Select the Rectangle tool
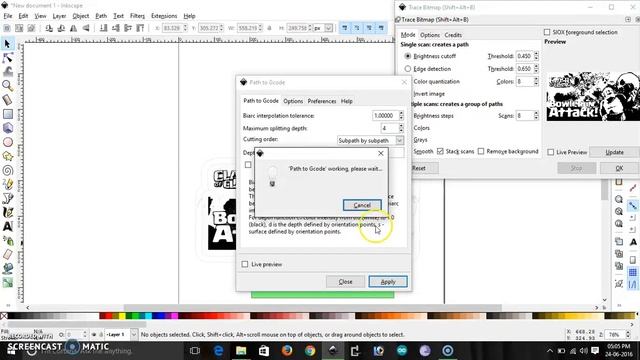640x360 pixels. coord(7,114)
